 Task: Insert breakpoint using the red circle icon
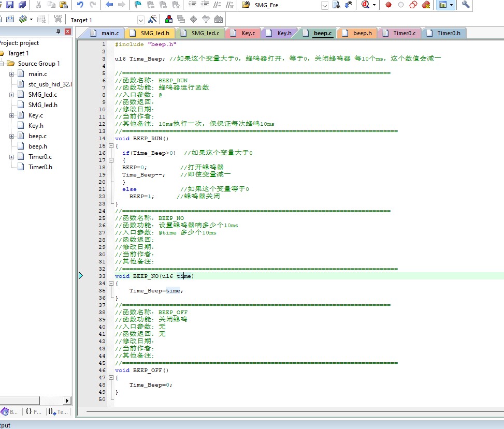[x=388, y=5]
